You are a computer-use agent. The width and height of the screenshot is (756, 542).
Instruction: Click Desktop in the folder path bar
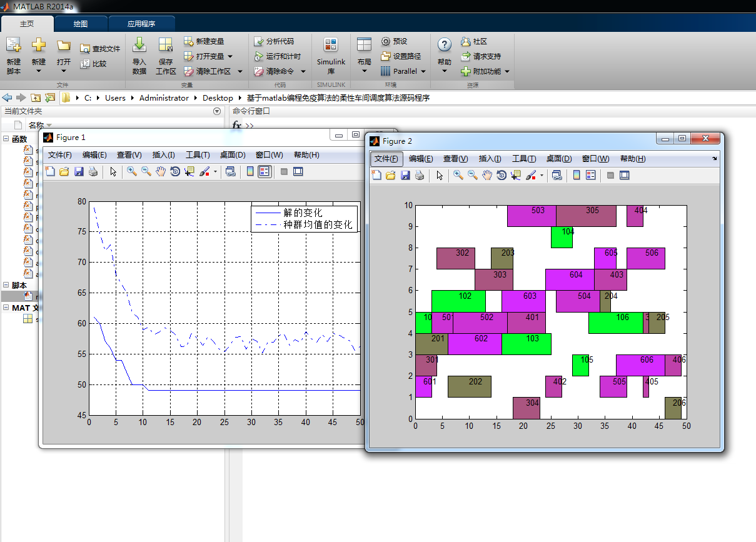point(218,98)
